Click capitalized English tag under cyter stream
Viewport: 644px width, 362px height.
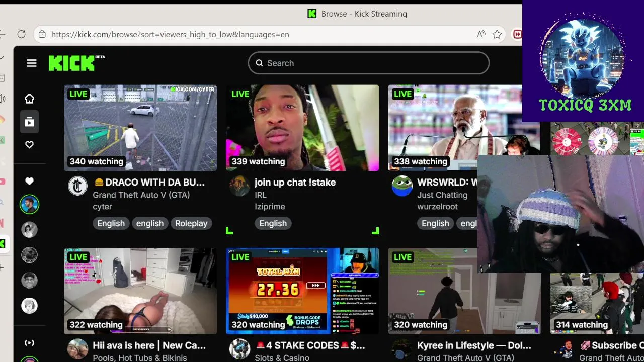111,223
